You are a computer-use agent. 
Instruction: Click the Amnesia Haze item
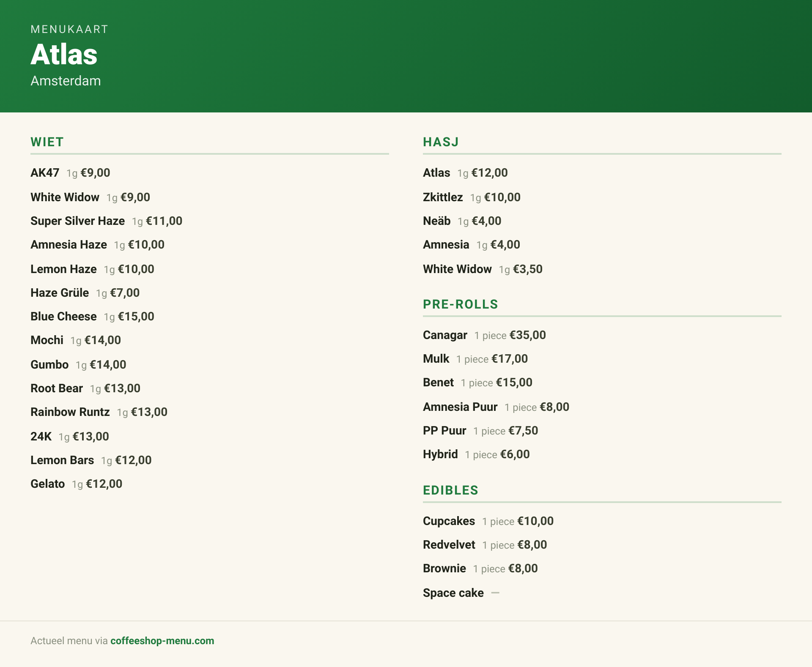[97, 245]
